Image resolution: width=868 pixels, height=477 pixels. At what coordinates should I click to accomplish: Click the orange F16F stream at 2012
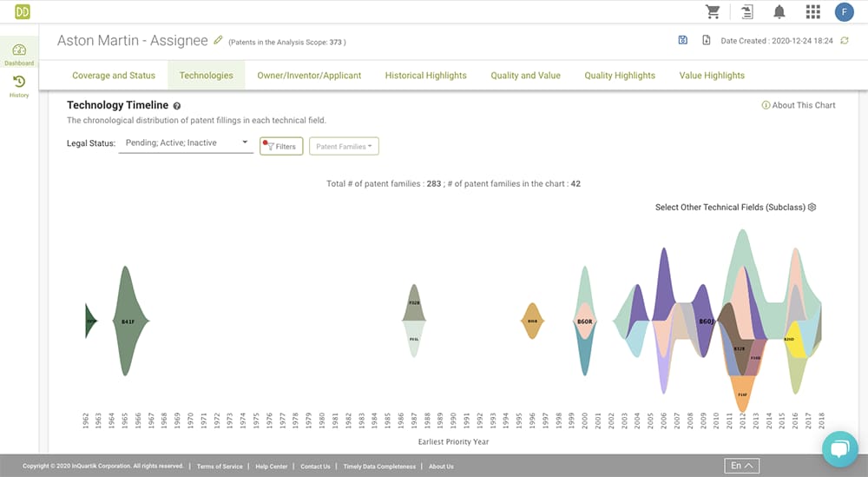[x=742, y=394]
